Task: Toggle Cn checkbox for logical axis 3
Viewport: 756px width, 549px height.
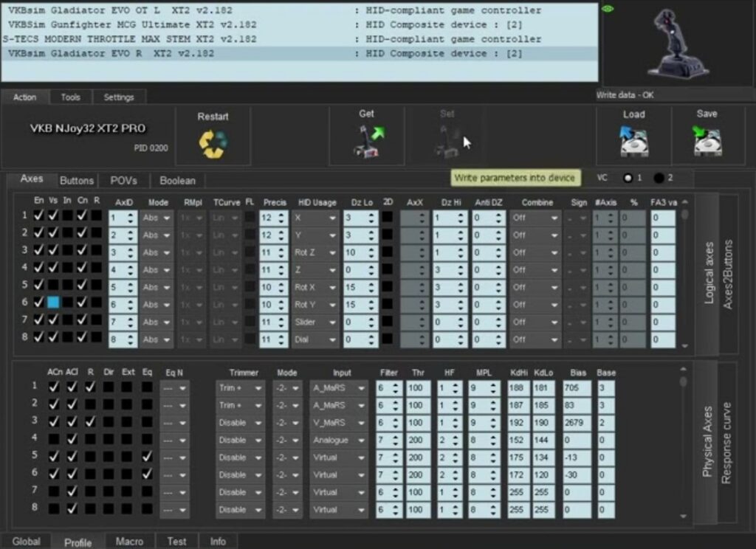Action: coord(82,250)
